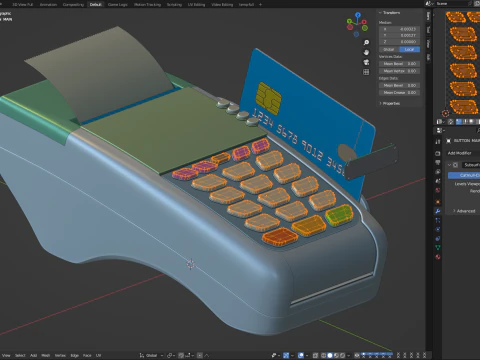The image size is (480, 360).
Task: Open the View Layer properties tab
Action: [438, 172]
